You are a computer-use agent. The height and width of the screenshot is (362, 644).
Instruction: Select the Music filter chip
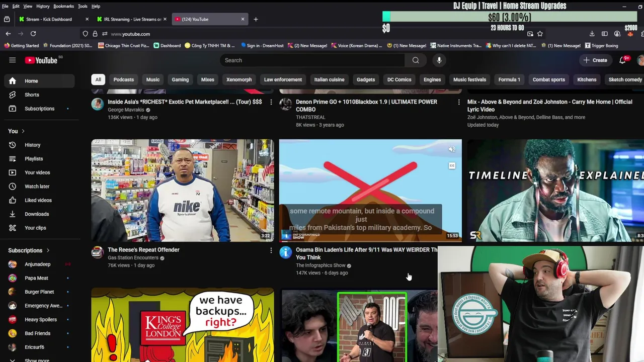coord(153,79)
